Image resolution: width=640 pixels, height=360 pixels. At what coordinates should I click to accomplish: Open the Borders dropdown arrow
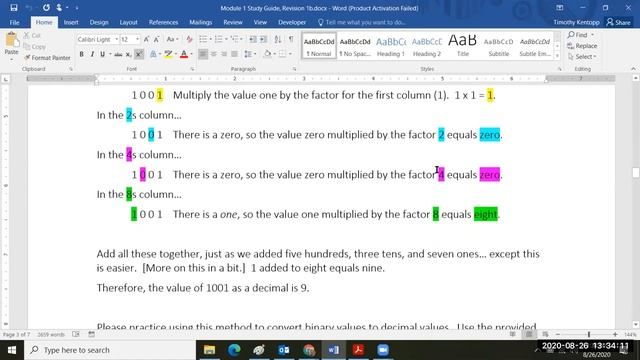(x=290, y=54)
